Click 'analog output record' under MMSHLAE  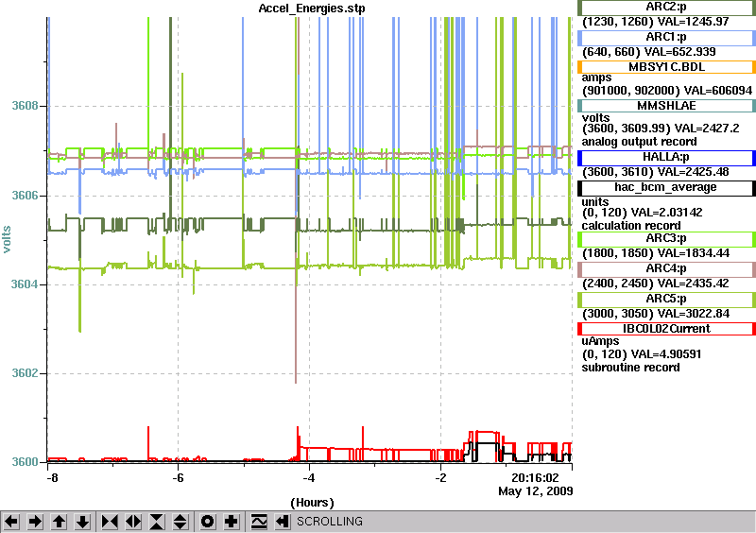point(640,142)
